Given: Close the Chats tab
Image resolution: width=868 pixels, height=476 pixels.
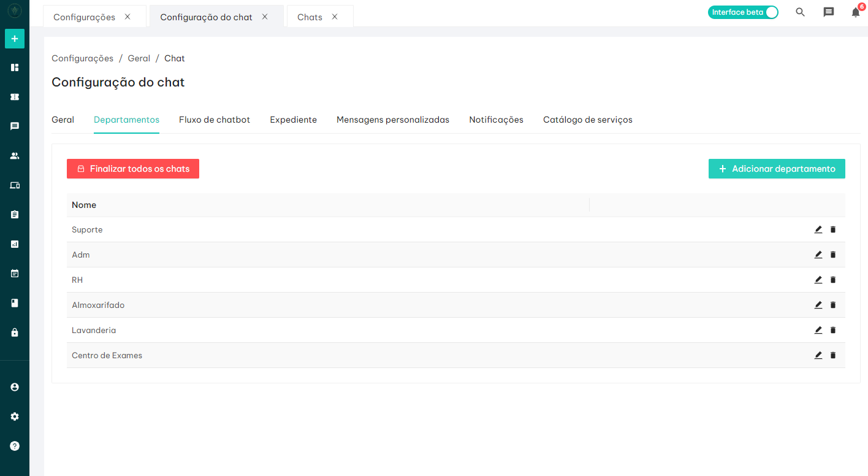Looking at the screenshot, I should click(x=335, y=17).
